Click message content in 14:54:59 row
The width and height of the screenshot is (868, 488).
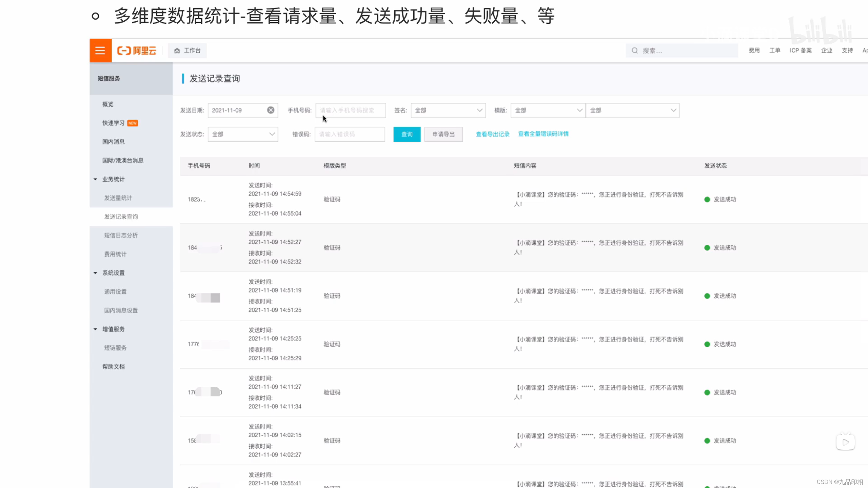(x=598, y=199)
